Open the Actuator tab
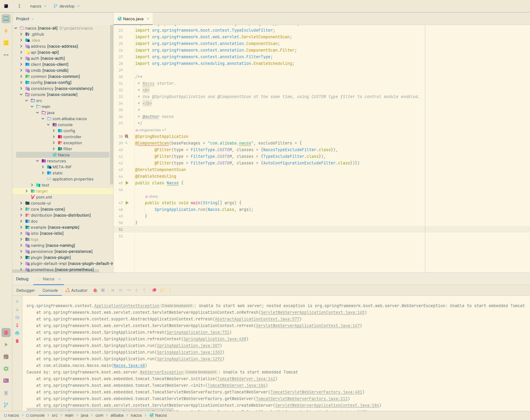530x420 pixels. pyautogui.click(x=76, y=290)
